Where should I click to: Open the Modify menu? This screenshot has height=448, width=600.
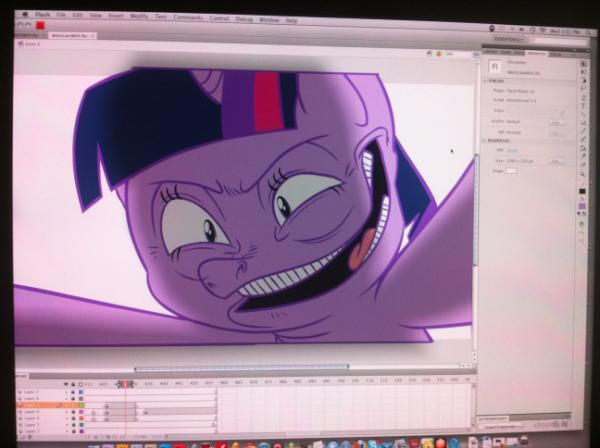(x=139, y=16)
